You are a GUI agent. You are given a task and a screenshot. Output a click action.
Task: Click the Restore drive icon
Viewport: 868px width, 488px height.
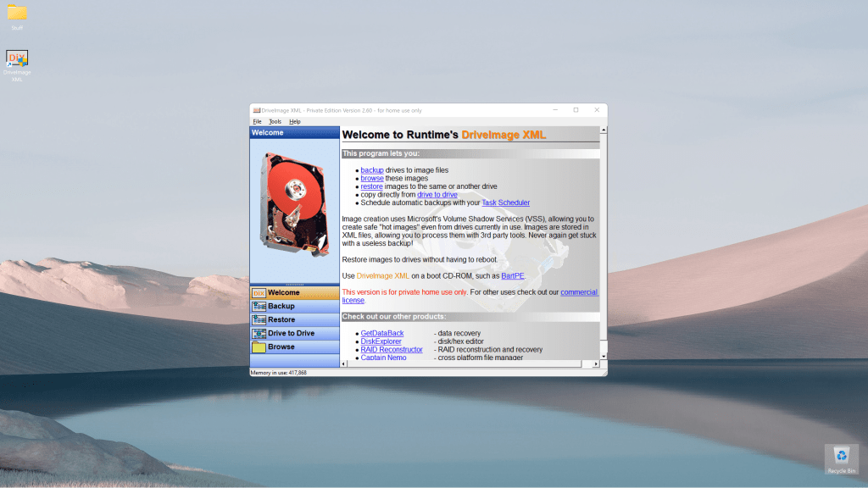pyautogui.click(x=259, y=319)
